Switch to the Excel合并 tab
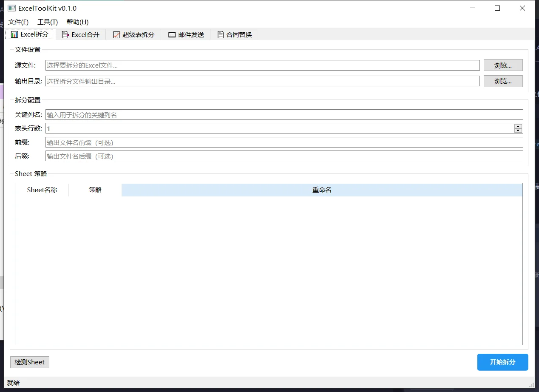The image size is (539, 392). [81, 35]
